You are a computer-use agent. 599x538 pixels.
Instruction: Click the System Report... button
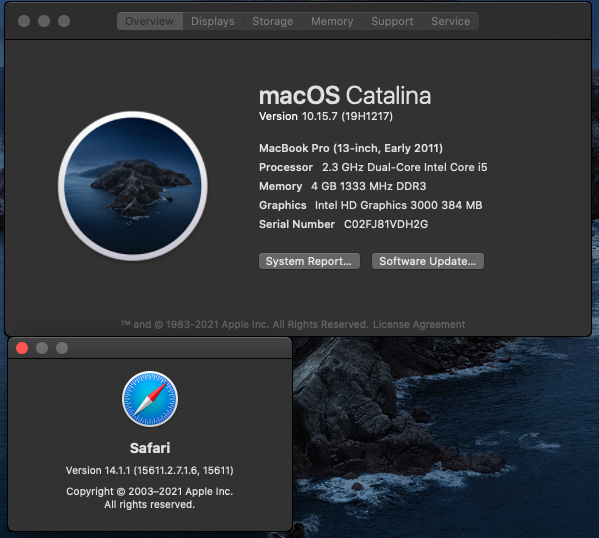[x=309, y=261]
